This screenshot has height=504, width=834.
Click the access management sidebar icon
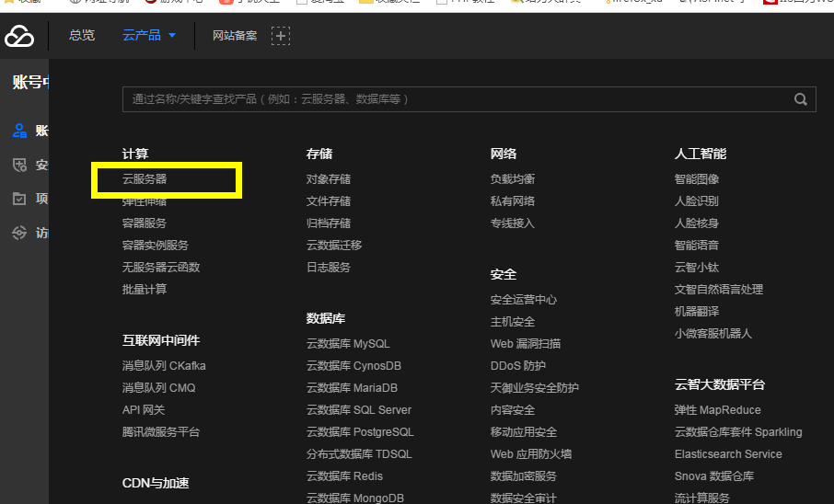pyautogui.click(x=19, y=233)
